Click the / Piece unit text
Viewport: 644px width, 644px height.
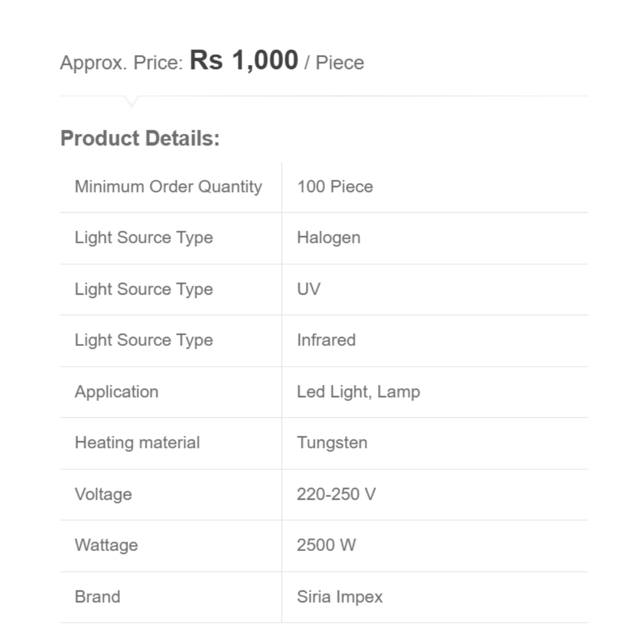334,63
